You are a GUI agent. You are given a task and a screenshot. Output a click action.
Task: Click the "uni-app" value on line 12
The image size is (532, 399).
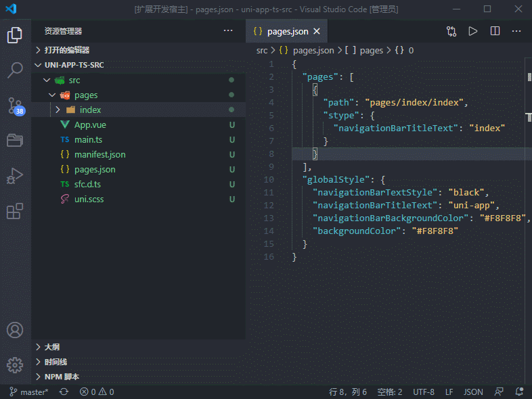[471, 205]
